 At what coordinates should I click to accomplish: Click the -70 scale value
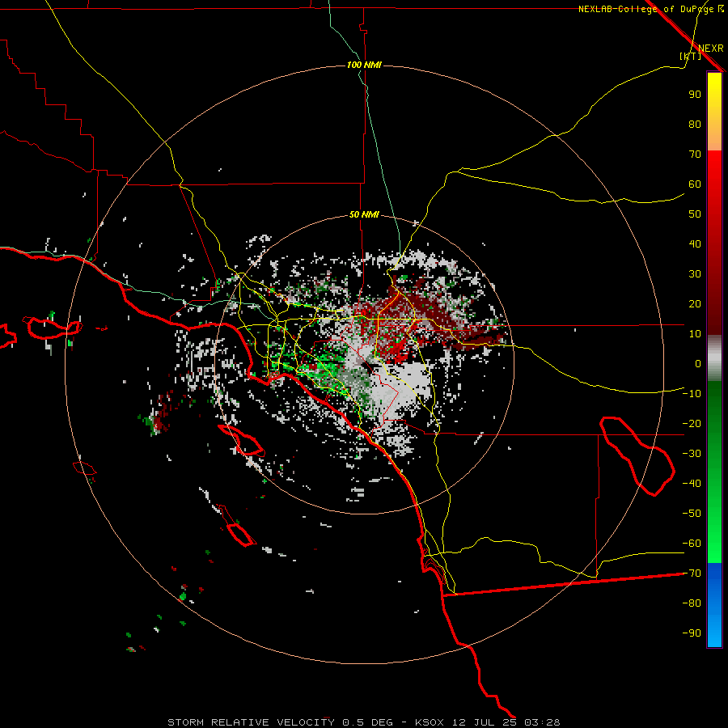[692, 574]
